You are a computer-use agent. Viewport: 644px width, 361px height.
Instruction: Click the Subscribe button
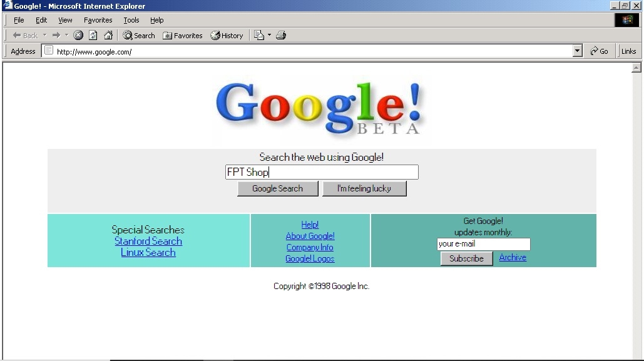466,258
